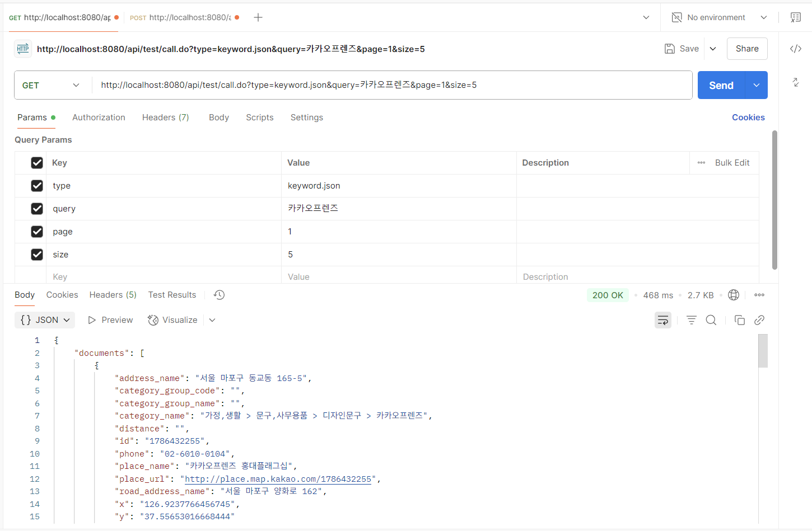Click the blue Send button
This screenshot has height=531, width=812.
click(x=721, y=85)
